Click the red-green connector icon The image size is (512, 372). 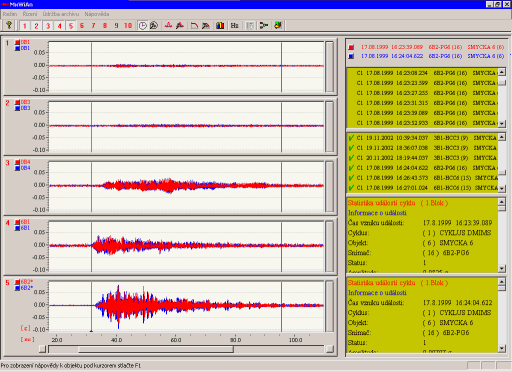[264, 26]
